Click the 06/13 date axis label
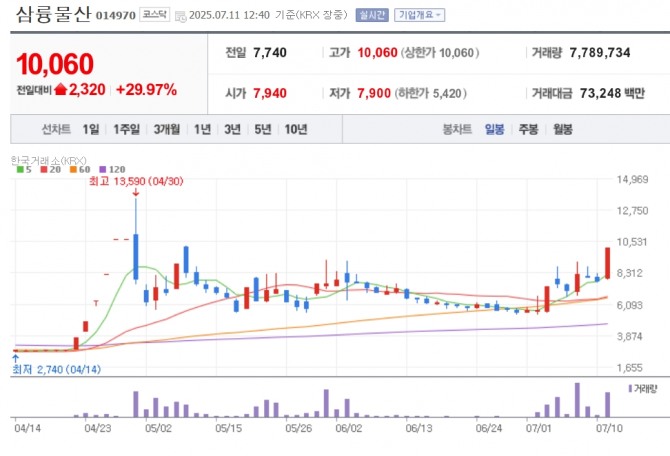Viewport: 670px width, 456px height. tap(419, 428)
